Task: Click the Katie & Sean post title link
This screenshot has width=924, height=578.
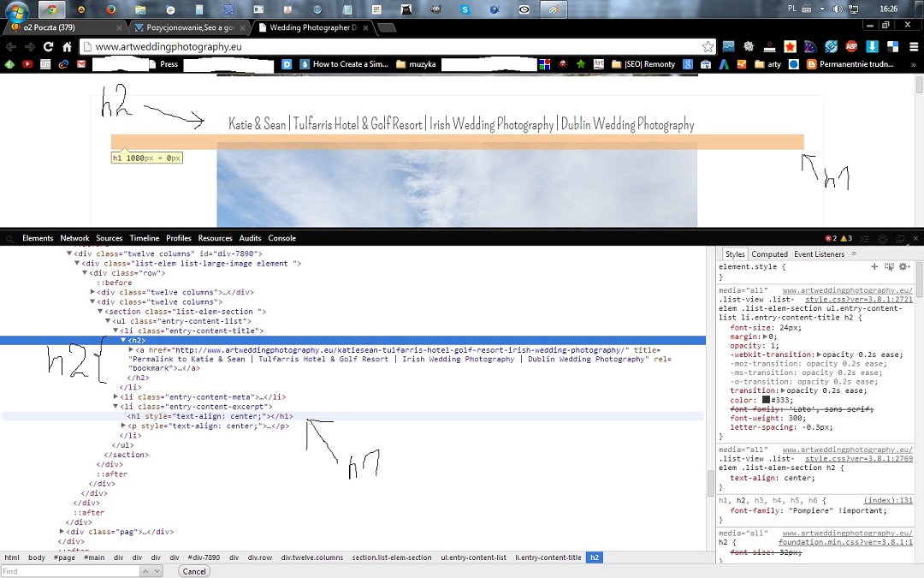Action: click(x=461, y=124)
